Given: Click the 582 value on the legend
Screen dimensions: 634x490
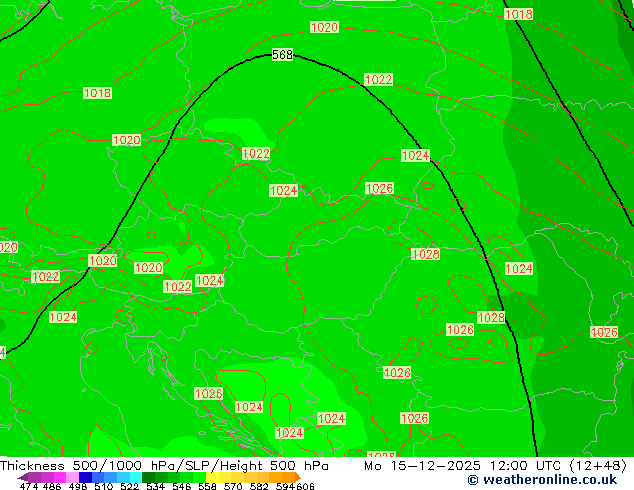Looking at the screenshot, I should (259, 486).
